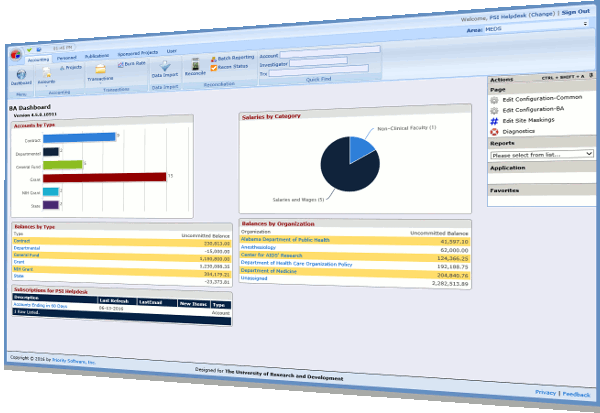Open the Anesthesiology organization link
600x413 pixels.
(258, 247)
